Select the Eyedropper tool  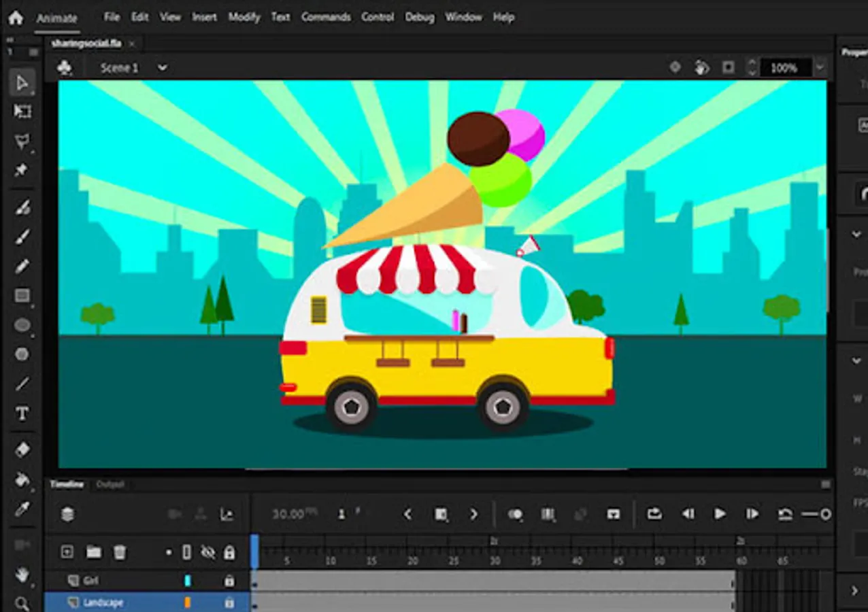tap(22, 509)
